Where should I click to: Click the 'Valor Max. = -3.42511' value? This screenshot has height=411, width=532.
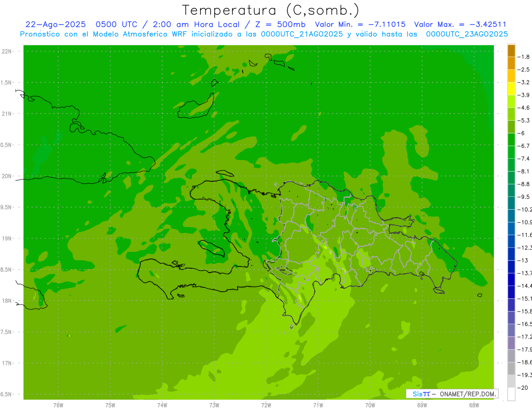460,24
